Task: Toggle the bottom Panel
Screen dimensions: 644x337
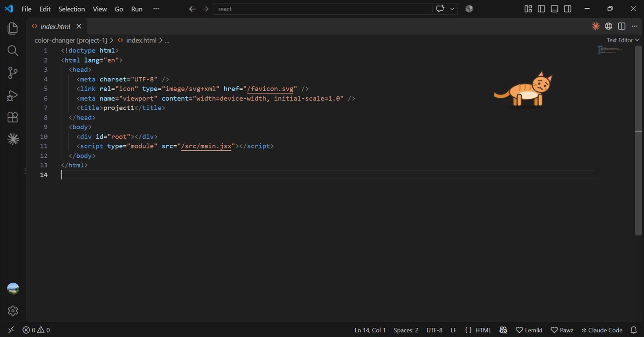Action: tap(555, 9)
